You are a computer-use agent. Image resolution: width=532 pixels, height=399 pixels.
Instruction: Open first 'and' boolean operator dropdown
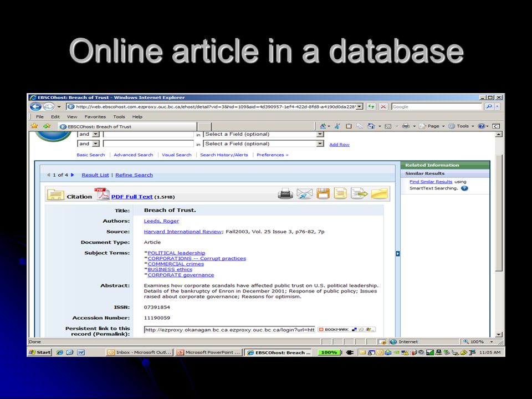96,134
